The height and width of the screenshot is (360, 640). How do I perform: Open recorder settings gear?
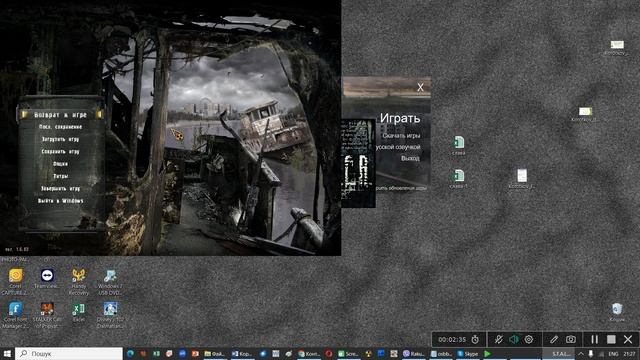click(x=529, y=339)
